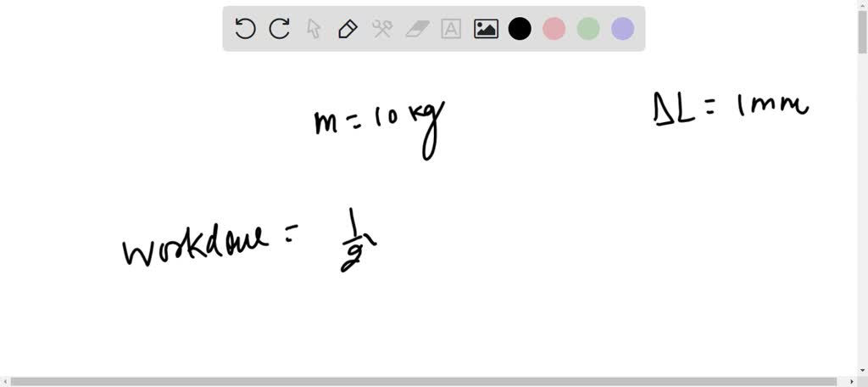Switch pen to green color

(x=588, y=29)
